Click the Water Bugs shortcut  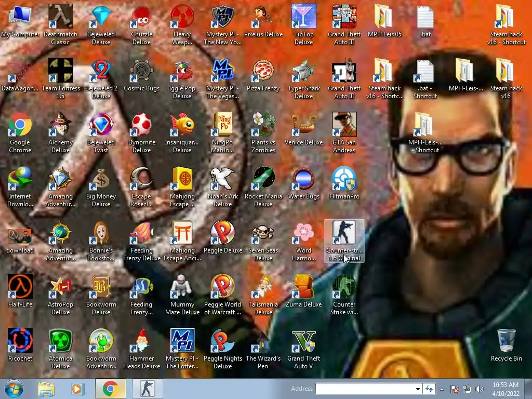click(303, 183)
